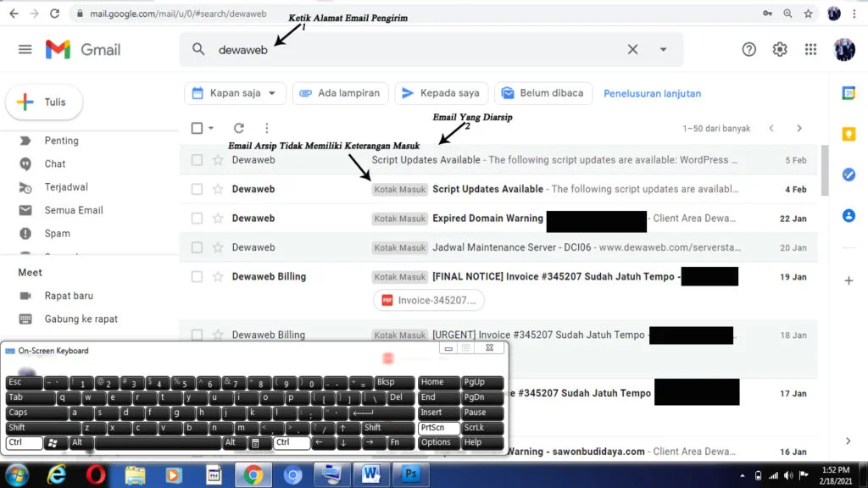Tick the select-all checkbox
868x488 pixels.
(x=197, y=128)
